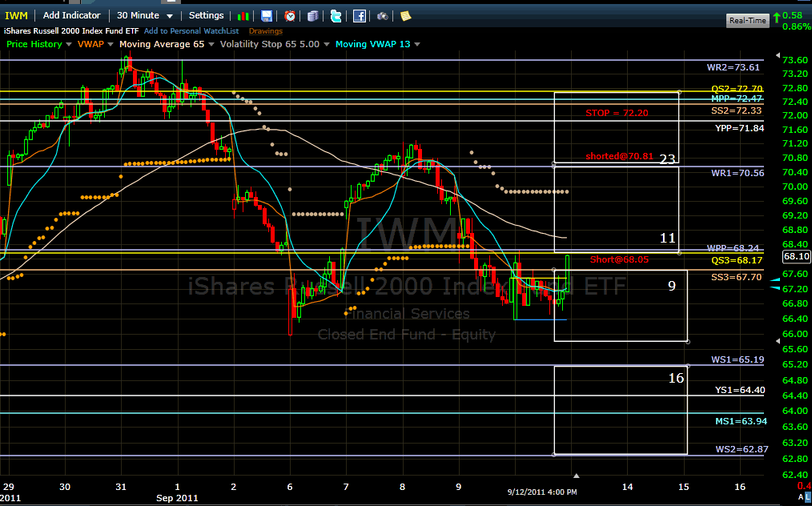Select the QS3=68.17 pivot label
Image resolution: width=812 pixels, height=506 pixels.
pos(737,260)
